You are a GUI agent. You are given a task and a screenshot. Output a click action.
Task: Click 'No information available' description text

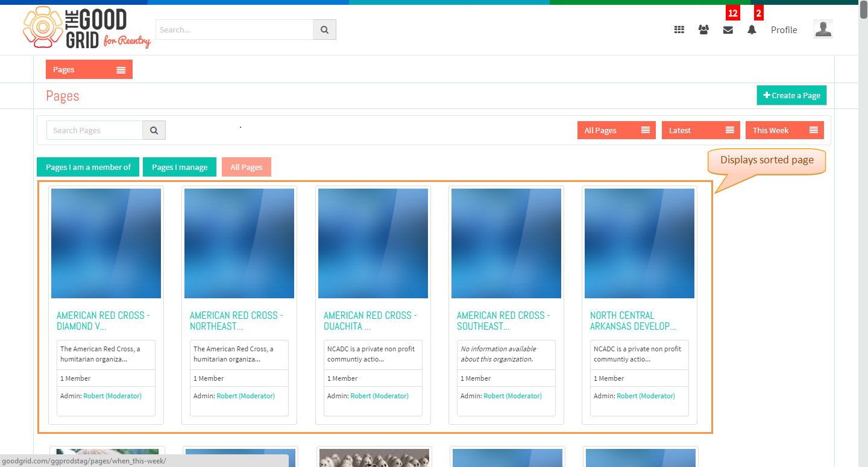click(x=498, y=354)
